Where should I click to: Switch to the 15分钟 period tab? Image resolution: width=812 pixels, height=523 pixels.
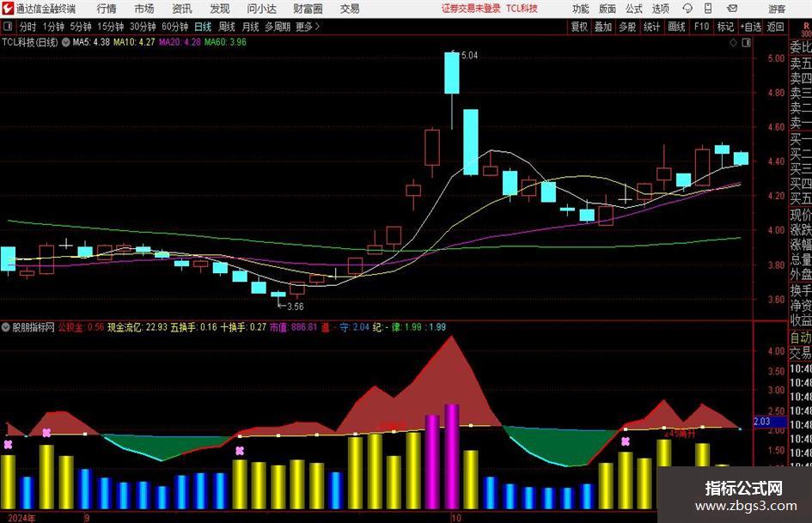110,27
